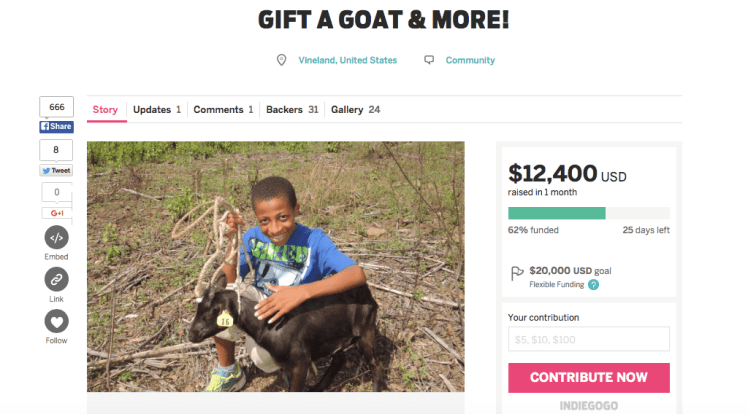Open the Vineland, United States link
The height and width of the screenshot is (414, 748).
[x=347, y=60]
